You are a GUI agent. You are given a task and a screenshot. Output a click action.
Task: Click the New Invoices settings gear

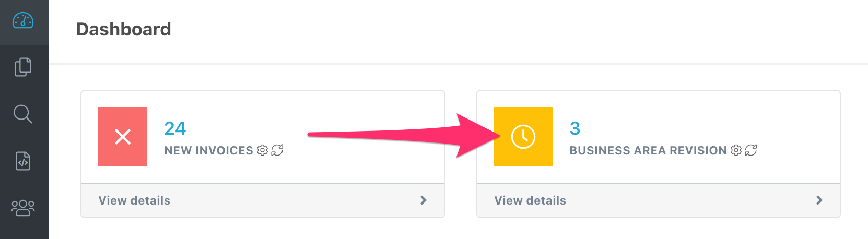[262, 150]
